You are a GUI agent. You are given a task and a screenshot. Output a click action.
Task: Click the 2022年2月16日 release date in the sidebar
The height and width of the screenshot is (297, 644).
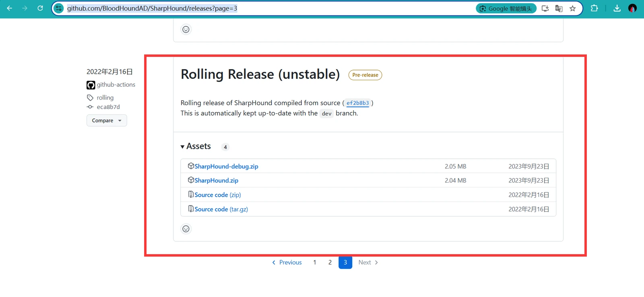109,72
